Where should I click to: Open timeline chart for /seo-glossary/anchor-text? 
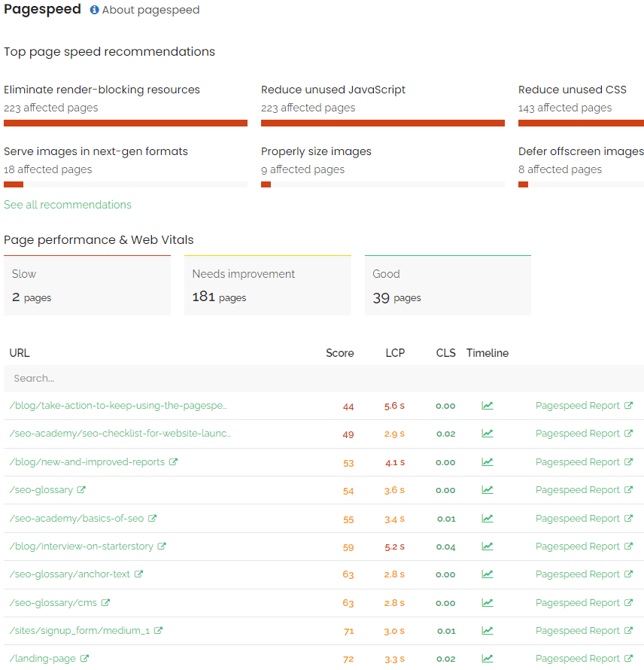pos(488,574)
